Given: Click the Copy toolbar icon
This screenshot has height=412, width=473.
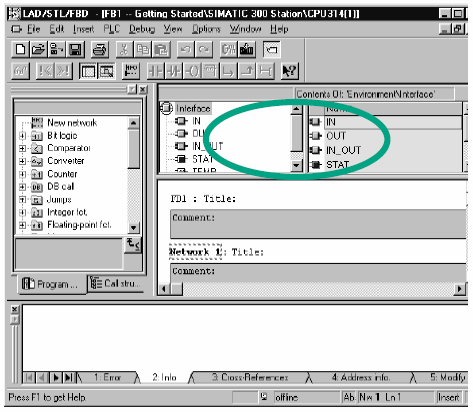Looking at the screenshot, I should (x=143, y=50).
